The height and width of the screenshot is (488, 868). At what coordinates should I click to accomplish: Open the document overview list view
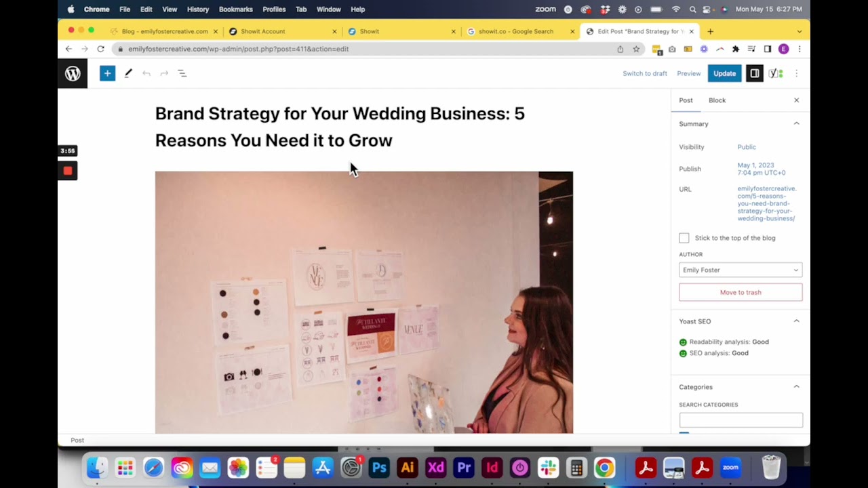(x=182, y=73)
